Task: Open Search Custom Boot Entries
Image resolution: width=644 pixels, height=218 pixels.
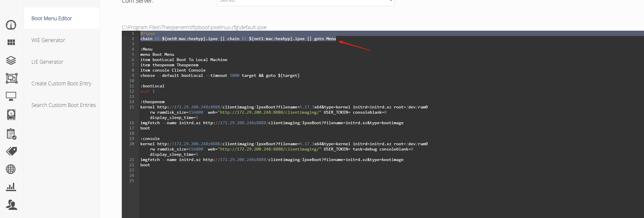Action: point(64,105)
